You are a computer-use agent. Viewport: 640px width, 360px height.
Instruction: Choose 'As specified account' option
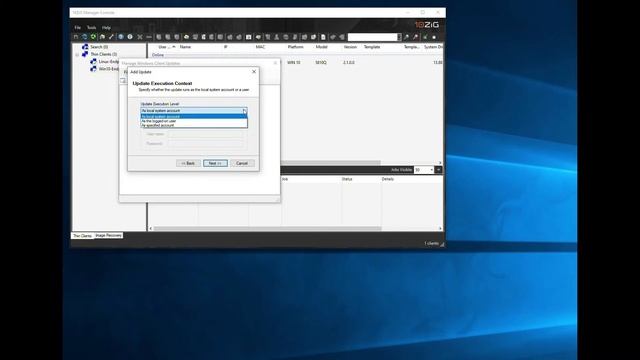coord(194,125)
